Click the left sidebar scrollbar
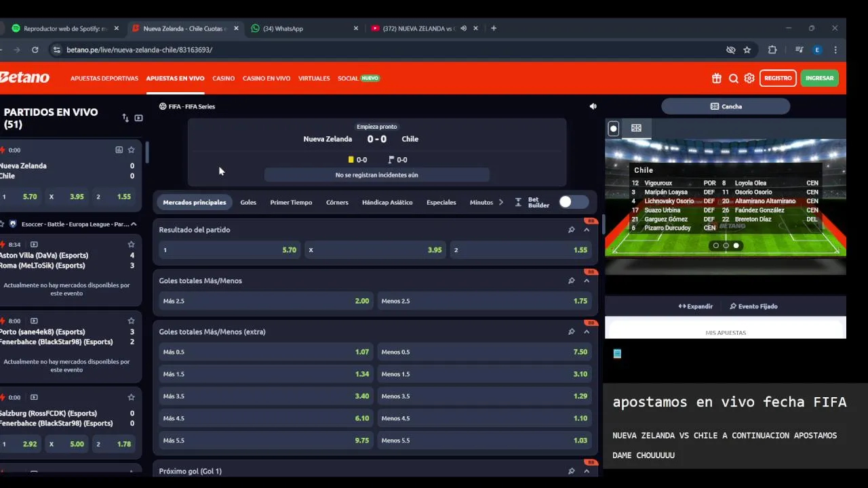 point(146,152)
